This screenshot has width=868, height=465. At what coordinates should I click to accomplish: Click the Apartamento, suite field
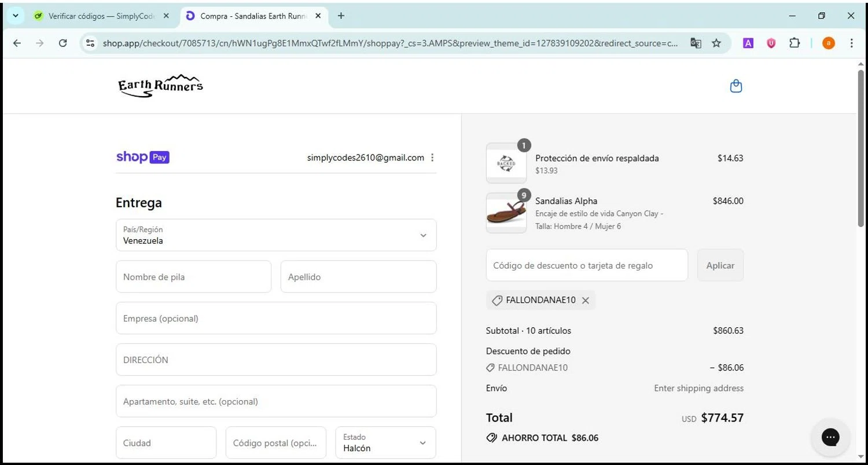[276, 401]
